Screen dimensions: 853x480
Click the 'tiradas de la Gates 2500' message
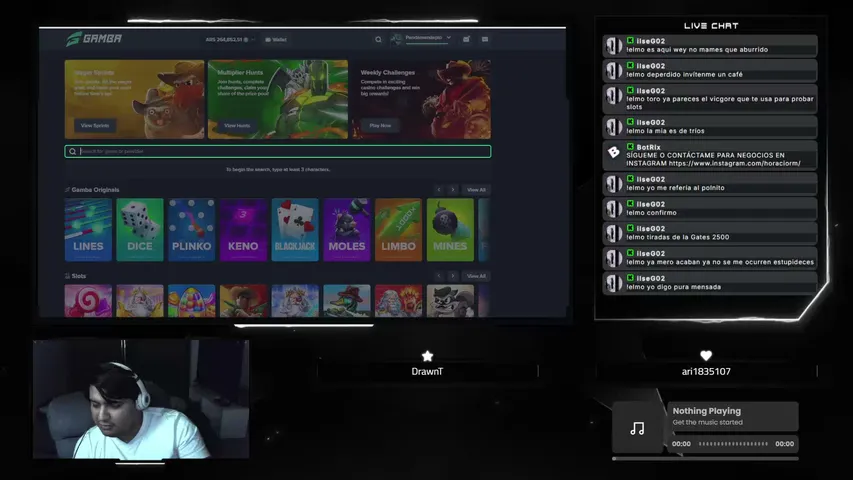(x=710, y=233)
